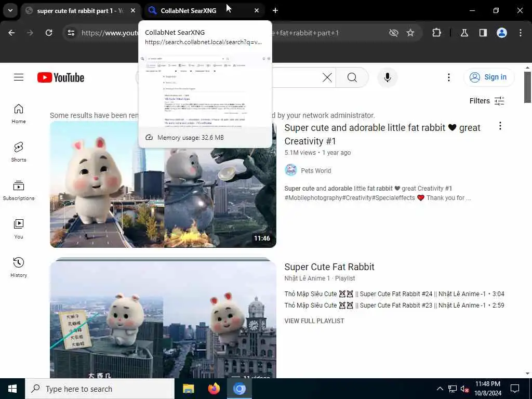Close the CollabNet SearXNG tab
Image resolution: width=532 pixels, height=399 pixels.
257,10
